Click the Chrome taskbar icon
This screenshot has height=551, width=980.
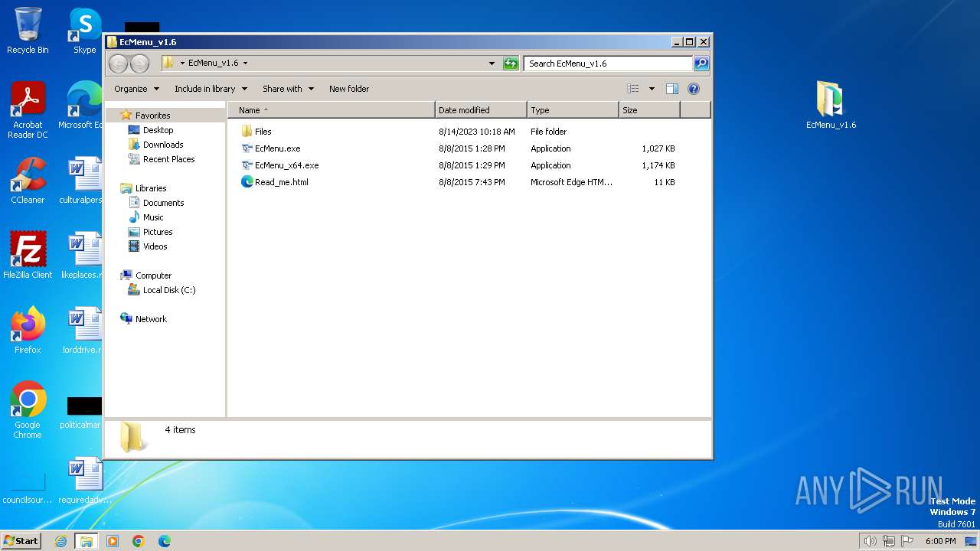[x=139, y=541]
